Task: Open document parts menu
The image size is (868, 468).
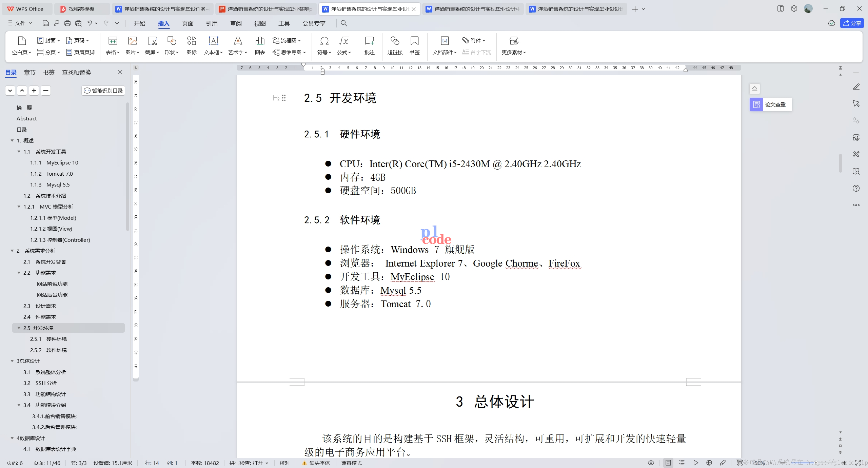Action: (445, 46)
